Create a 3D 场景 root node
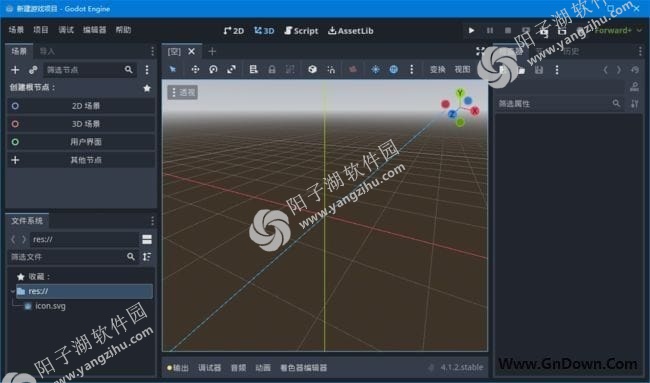Viewport: 650px width, 383px height. [81, 124]
